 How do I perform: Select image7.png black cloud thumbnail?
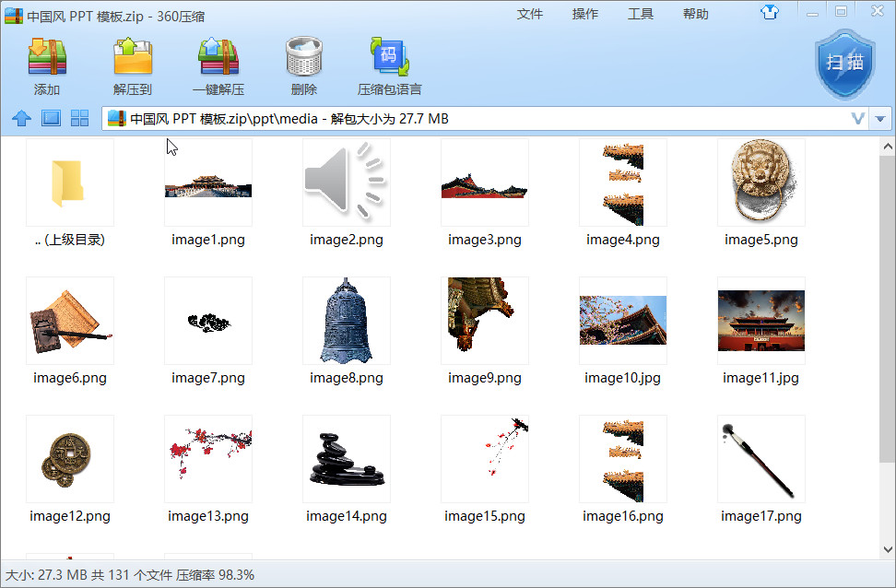click(208, 321)
